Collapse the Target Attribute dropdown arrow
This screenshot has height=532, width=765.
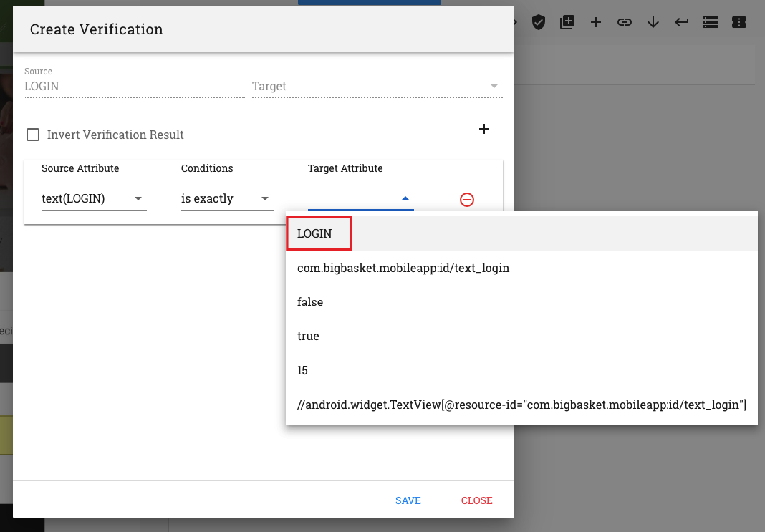[405, 198]
